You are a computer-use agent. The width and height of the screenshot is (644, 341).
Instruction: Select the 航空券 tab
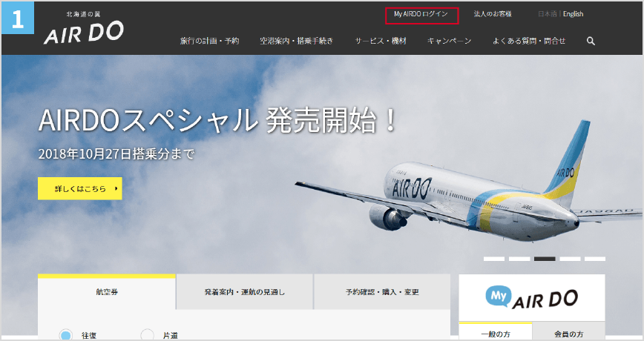(x=107, y=292)
